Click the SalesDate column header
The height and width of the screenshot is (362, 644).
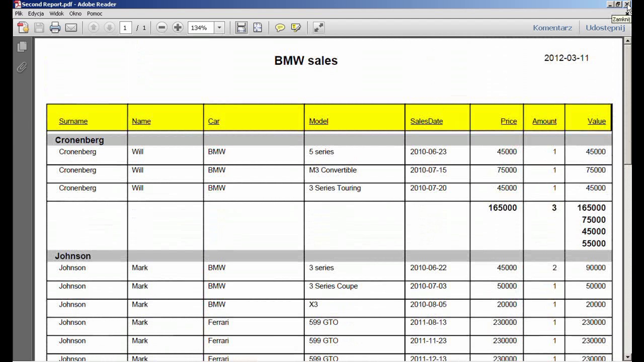coord(427,121)
